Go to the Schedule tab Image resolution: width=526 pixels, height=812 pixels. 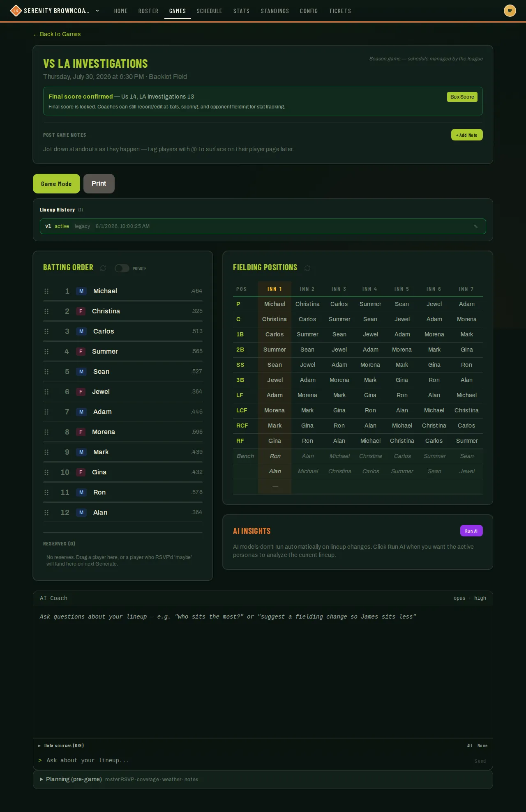tap(210, 11)
